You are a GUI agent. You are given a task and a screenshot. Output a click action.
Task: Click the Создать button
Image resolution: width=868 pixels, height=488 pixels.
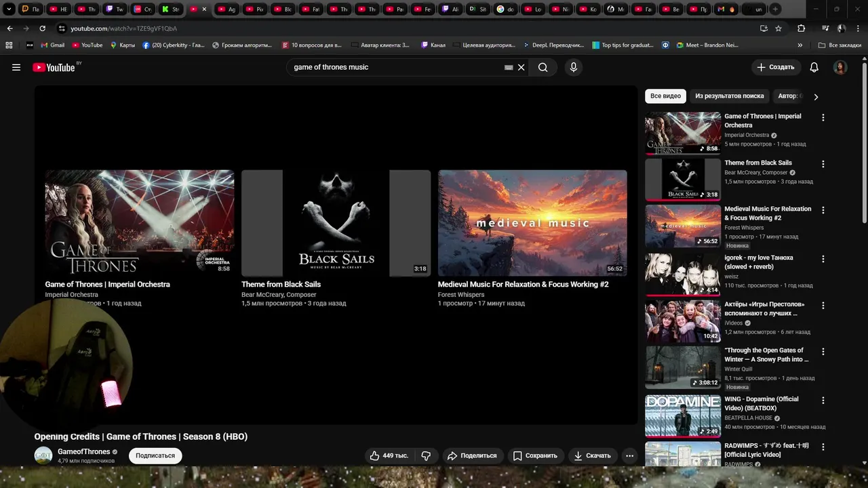(776, 67)
